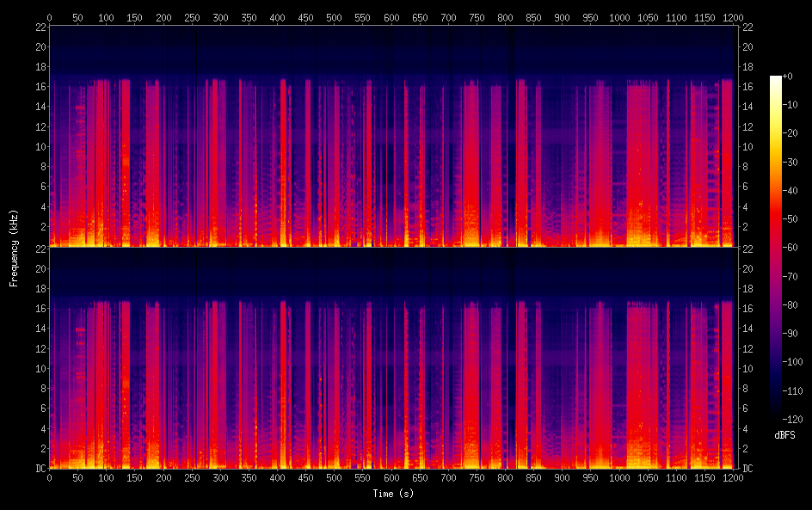
Task: Click the bright top of the color scale bar
Action: [x=776, y=79]
